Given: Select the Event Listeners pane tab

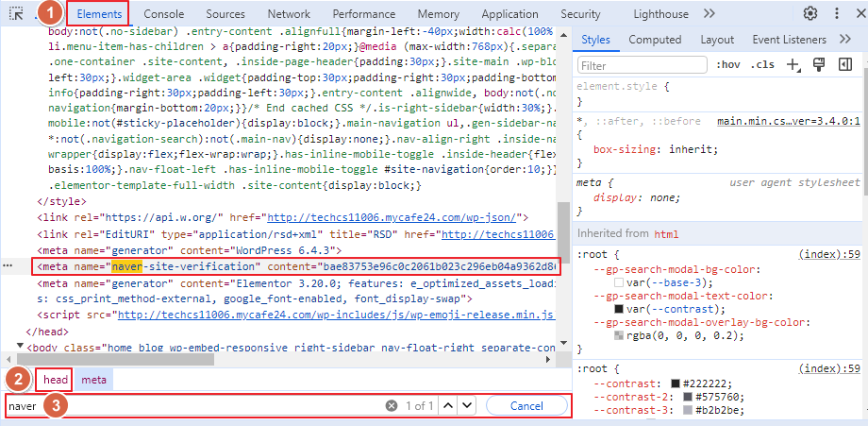Looking at the screenshot, I should [789, 40].
